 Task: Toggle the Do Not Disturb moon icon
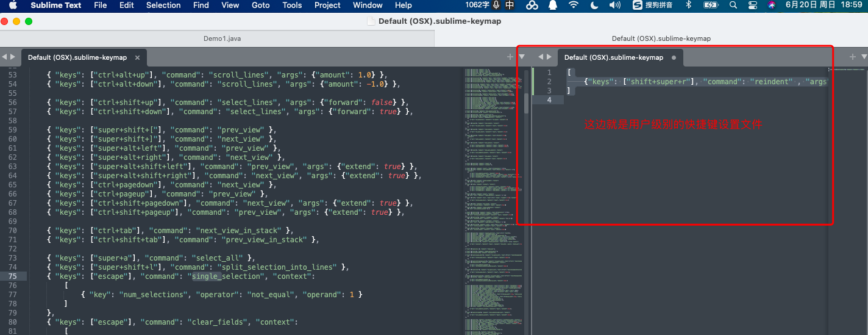point(594,5)
